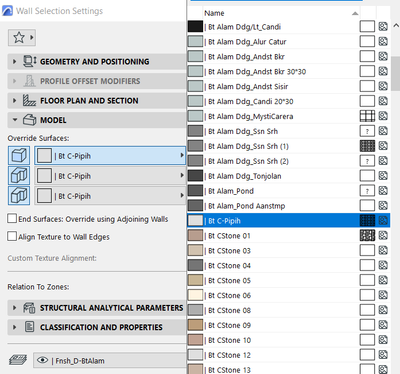Expand Geometry and Positioning panel
The height and width of the screenshot is (374, 400).
coord(97,61)
